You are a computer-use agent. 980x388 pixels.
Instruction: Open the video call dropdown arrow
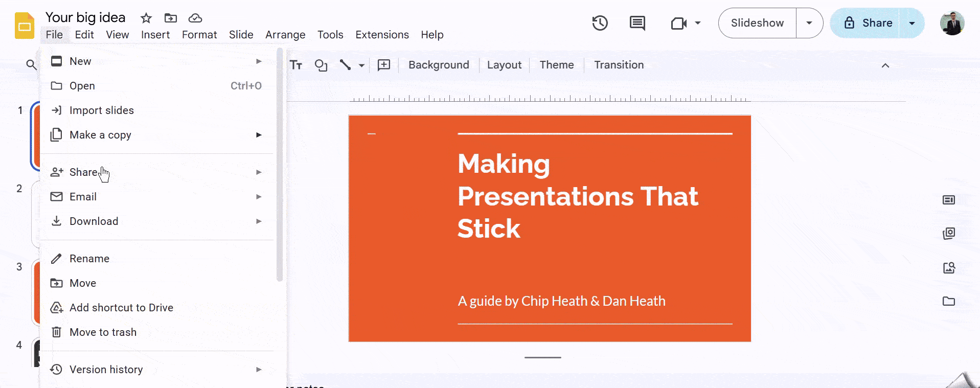click(x=698, y=23)
